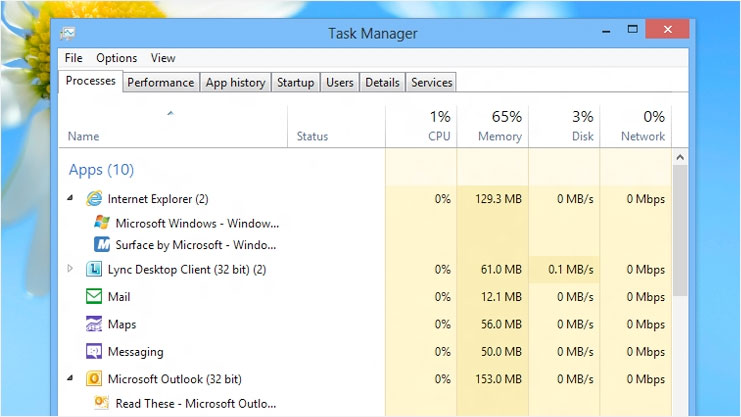741x417 pixels.
Task: Sort by the Disk column header
Action: (564, 126)
